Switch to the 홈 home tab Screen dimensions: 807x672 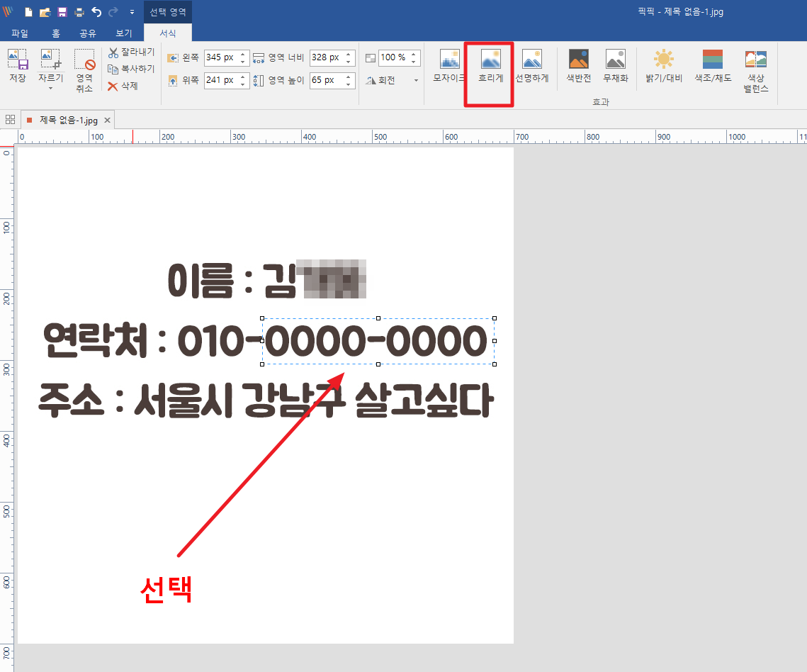coord(55,33)
